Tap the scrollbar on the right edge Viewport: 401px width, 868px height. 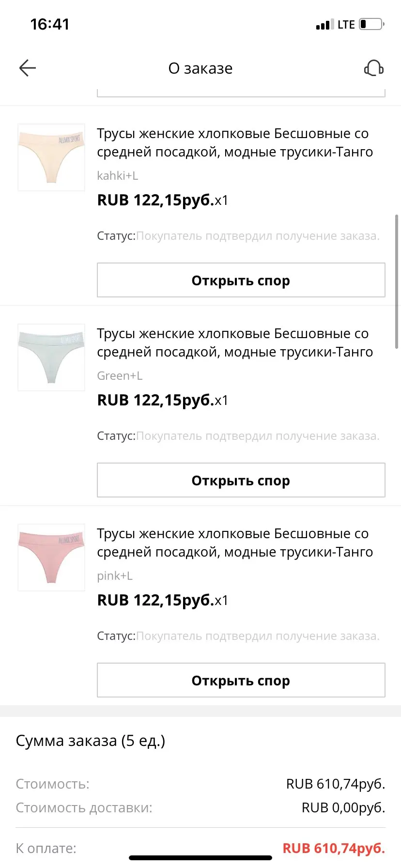(397, 281)
